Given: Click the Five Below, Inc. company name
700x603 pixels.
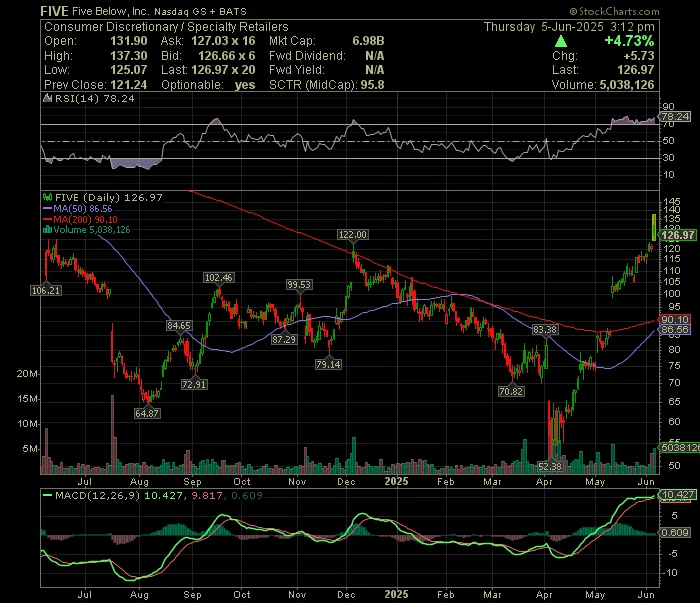Looking at the screenshot, I should [x=110, y=12].
